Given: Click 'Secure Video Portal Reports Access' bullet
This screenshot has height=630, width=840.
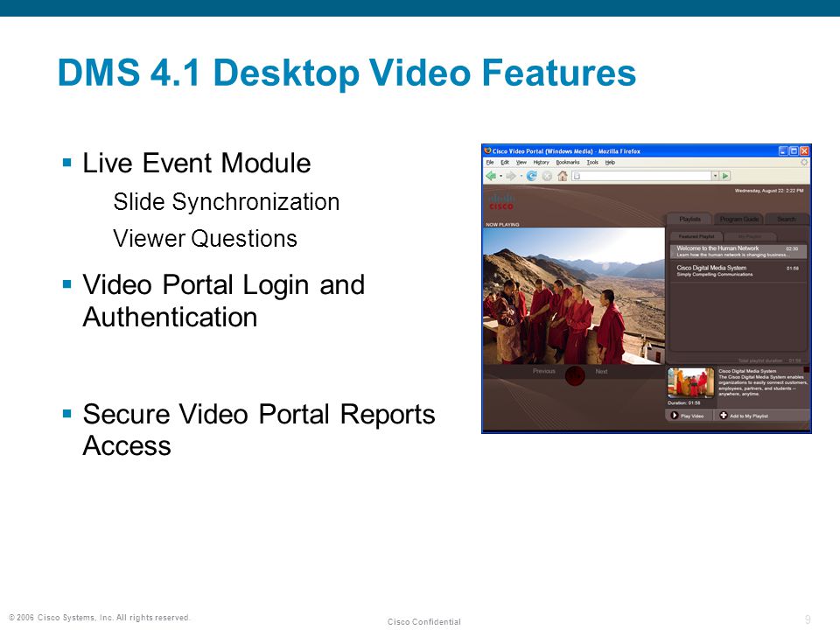Looking at the screenshot, I should 259,430.
